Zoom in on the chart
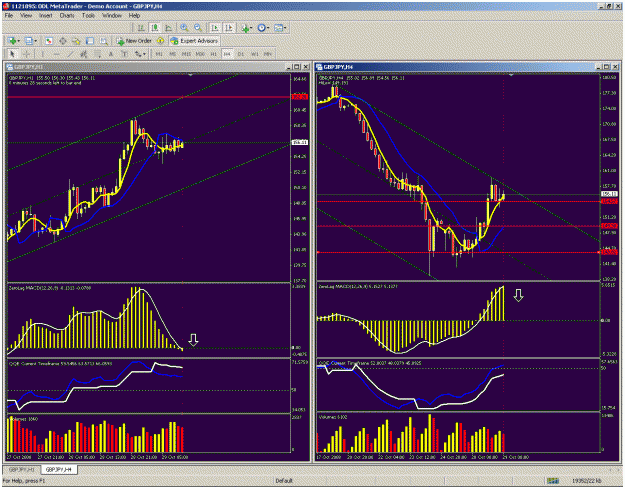 [x=184, y=28]
